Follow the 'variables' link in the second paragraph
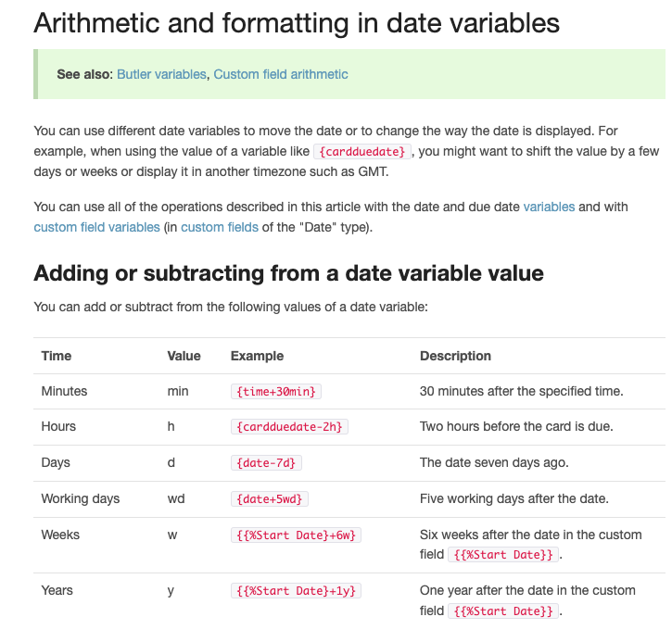This screenshot has width=672, height=642. tap(549, 207)
